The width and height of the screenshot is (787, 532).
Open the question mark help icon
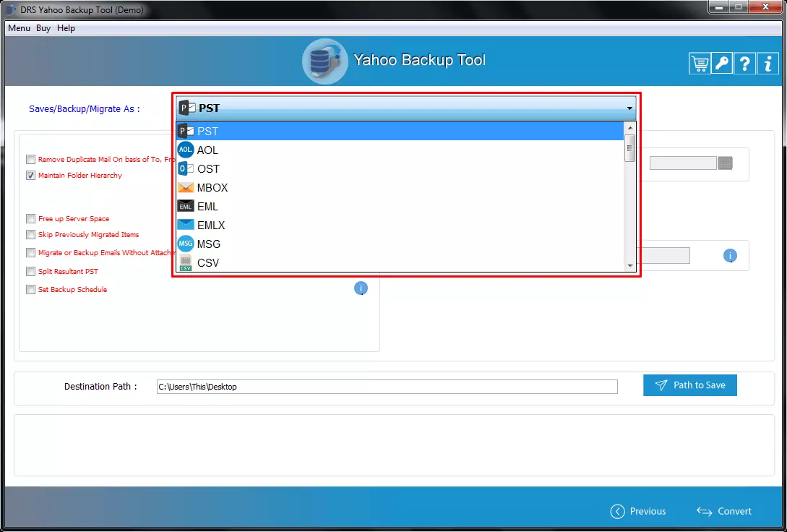(x=745, y=64)
